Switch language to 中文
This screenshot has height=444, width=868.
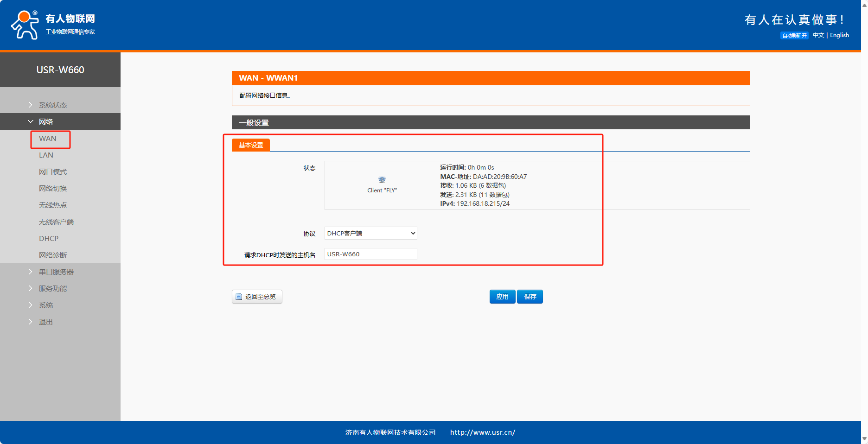click(x=818, y=35)
